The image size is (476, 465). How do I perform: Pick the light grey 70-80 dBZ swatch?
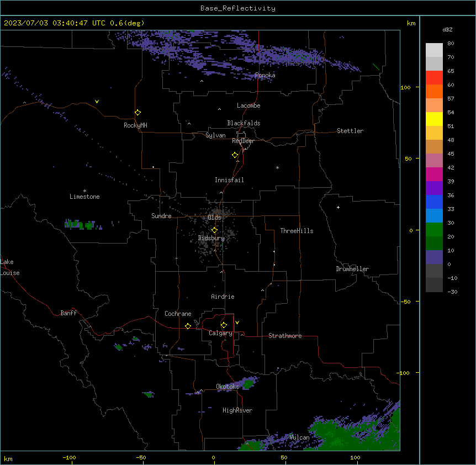click(434, 50)
